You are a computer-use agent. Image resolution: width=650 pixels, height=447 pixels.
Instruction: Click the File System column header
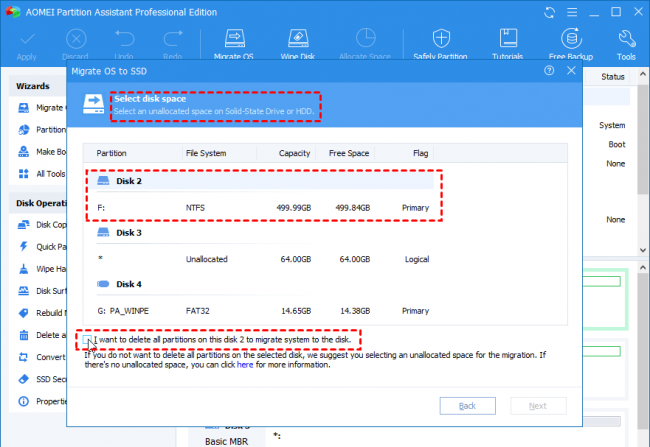[219, 153]
